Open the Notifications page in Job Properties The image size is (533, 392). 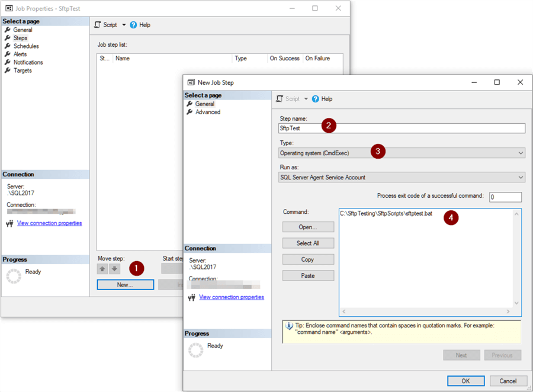[x=28, y=63]
